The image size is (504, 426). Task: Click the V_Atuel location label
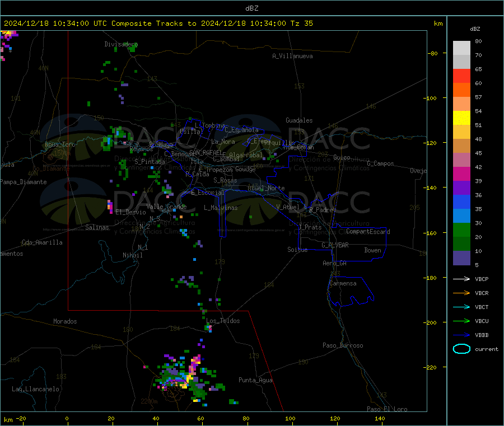(x=288, y=207)
